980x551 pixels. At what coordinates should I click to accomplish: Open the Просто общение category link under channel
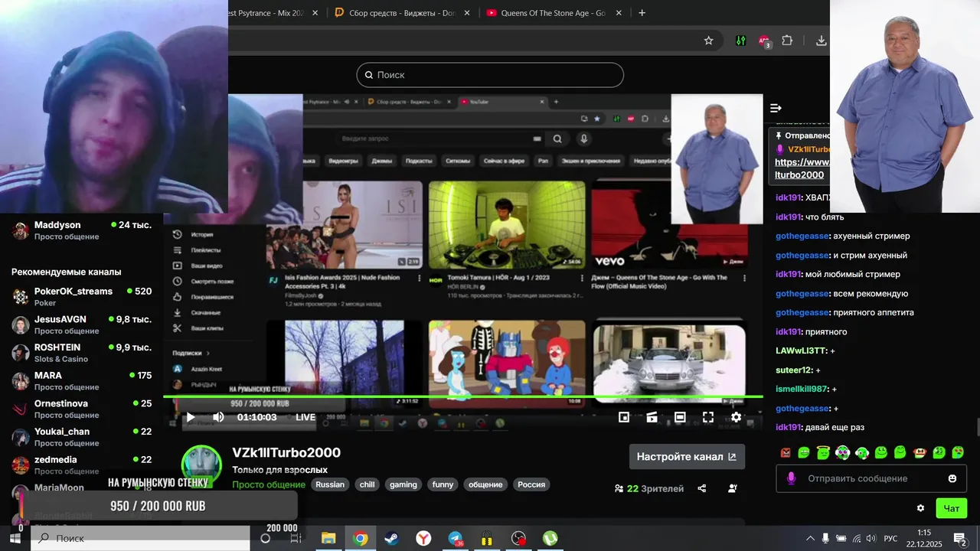point(269,484)
